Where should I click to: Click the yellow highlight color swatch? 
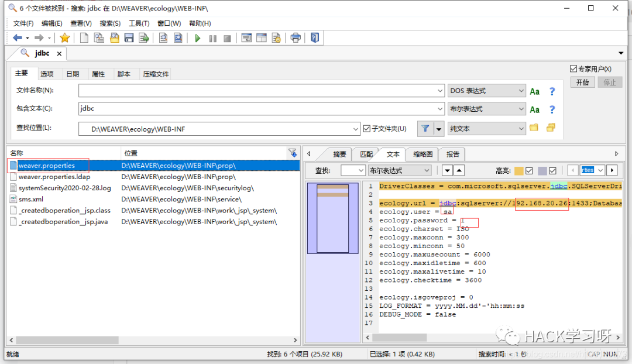[x=518, y=171]
